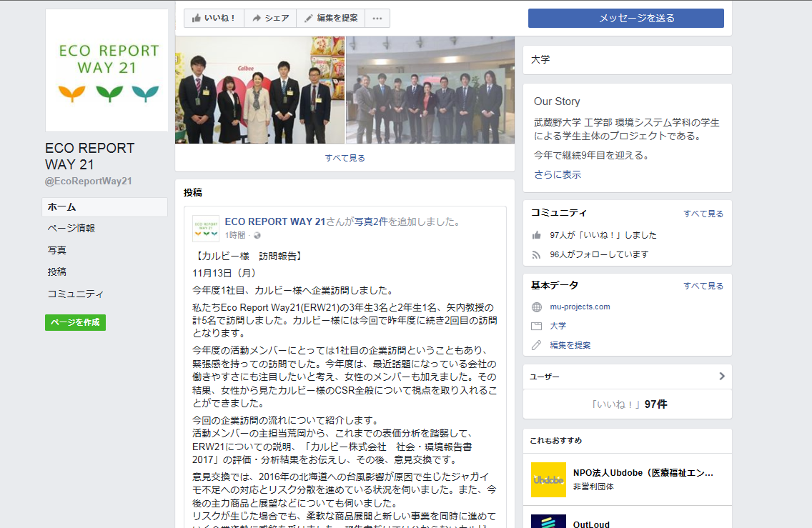Open the OutLoud page logo
812x528 pixels.
coord(548,521)
